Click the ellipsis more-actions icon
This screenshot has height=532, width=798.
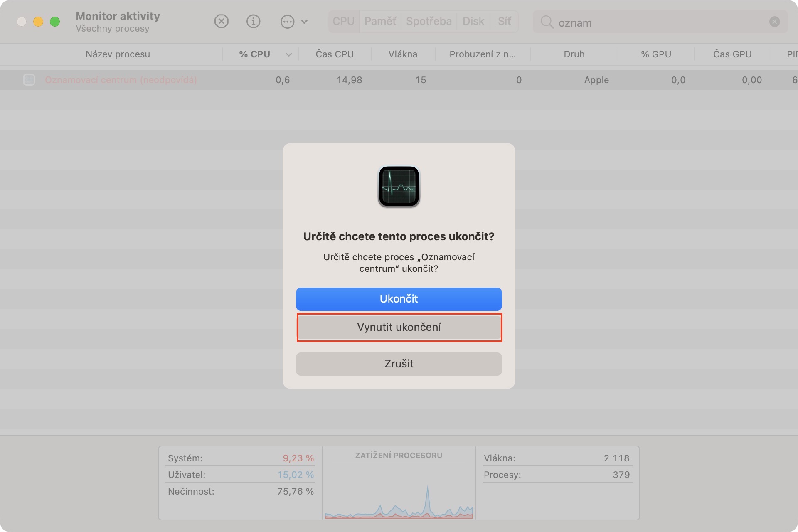click(x=287, y=22)
